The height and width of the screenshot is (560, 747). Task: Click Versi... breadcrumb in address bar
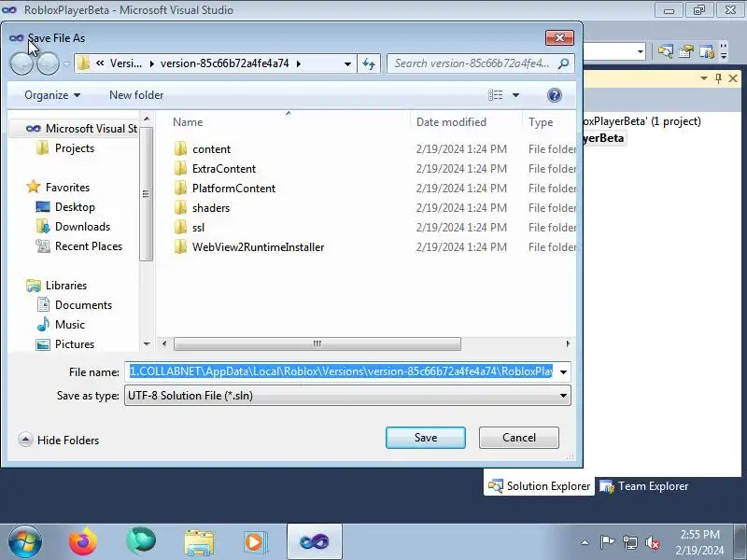click(126, 63)
